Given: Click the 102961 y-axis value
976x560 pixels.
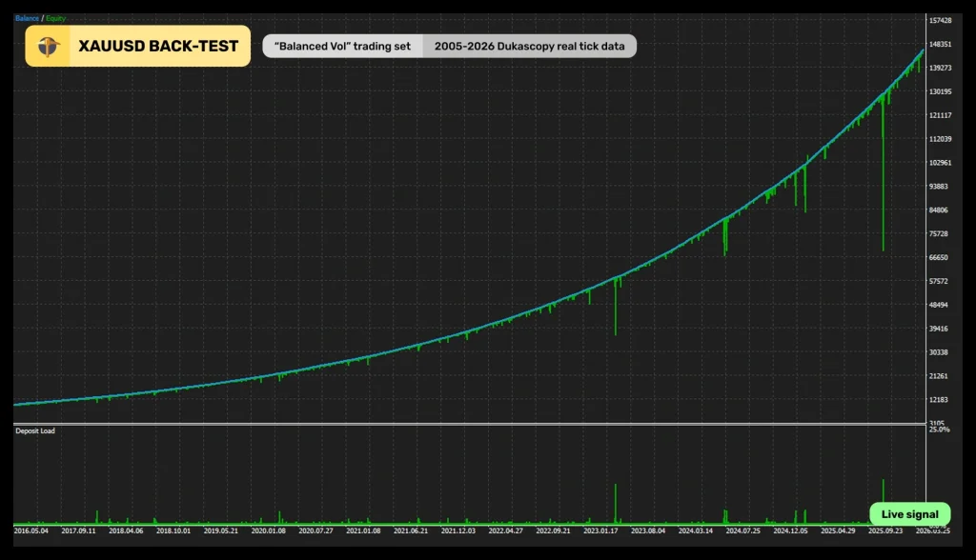Looking at the screenshot, I should [x=940, y=163].
